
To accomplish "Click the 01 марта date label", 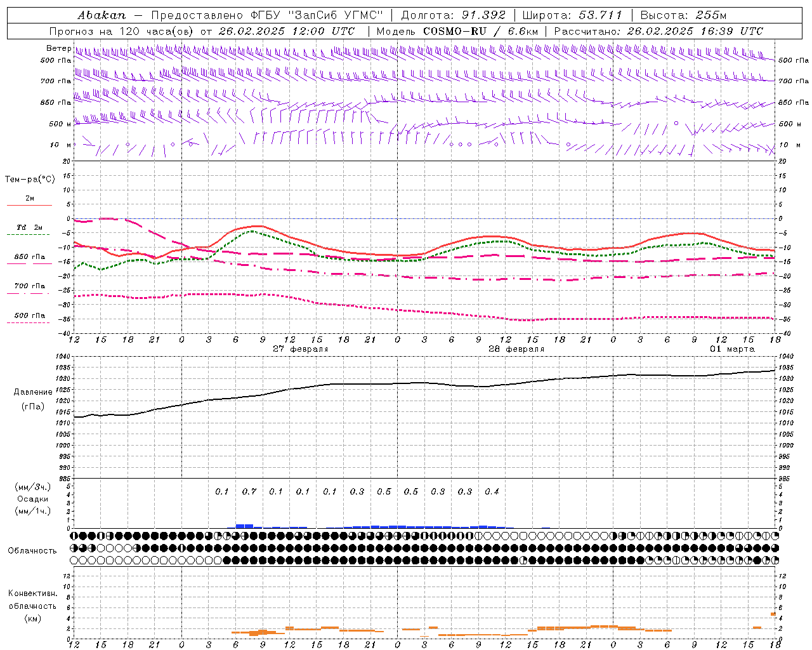I will click(x=732, y=349).
